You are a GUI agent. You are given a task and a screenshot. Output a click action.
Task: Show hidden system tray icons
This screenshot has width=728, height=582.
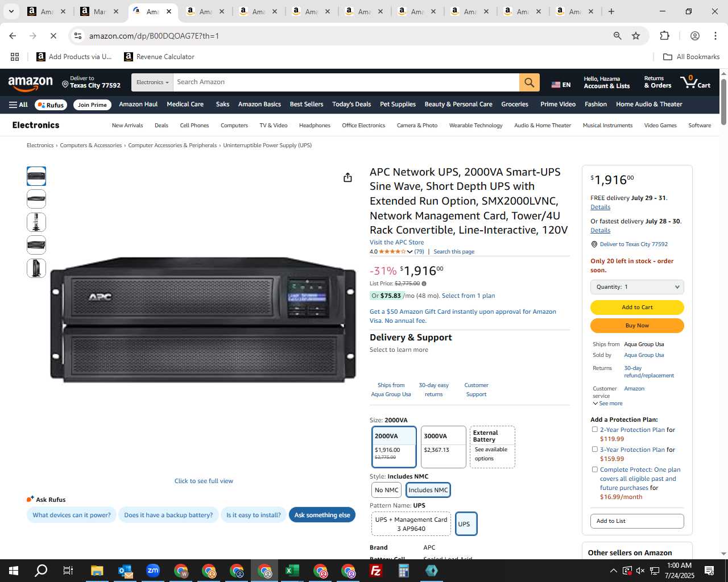tap(613, 571)
